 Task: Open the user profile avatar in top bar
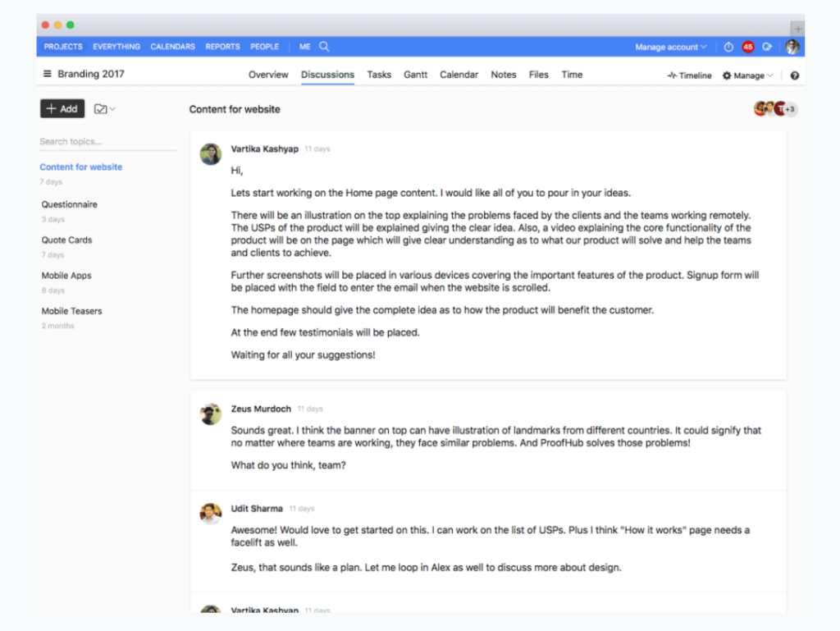[792, 48]
